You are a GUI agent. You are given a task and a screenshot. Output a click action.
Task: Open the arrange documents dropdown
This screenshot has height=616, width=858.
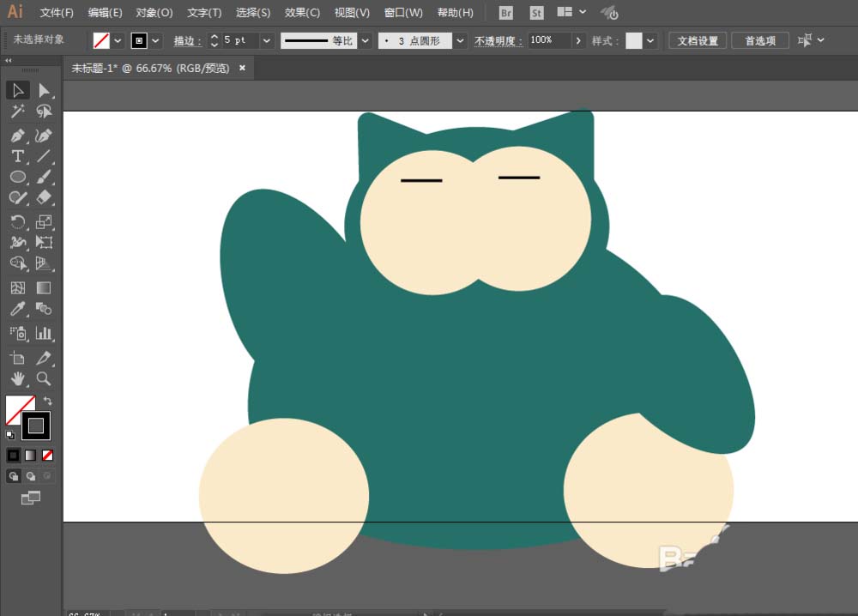click(583, 12)
